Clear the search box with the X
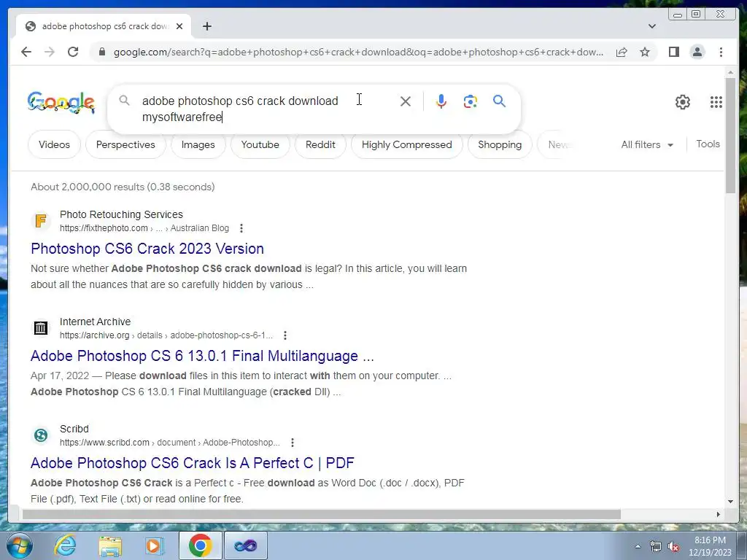Viewport: 747px width, 560px height. [406, 101]
